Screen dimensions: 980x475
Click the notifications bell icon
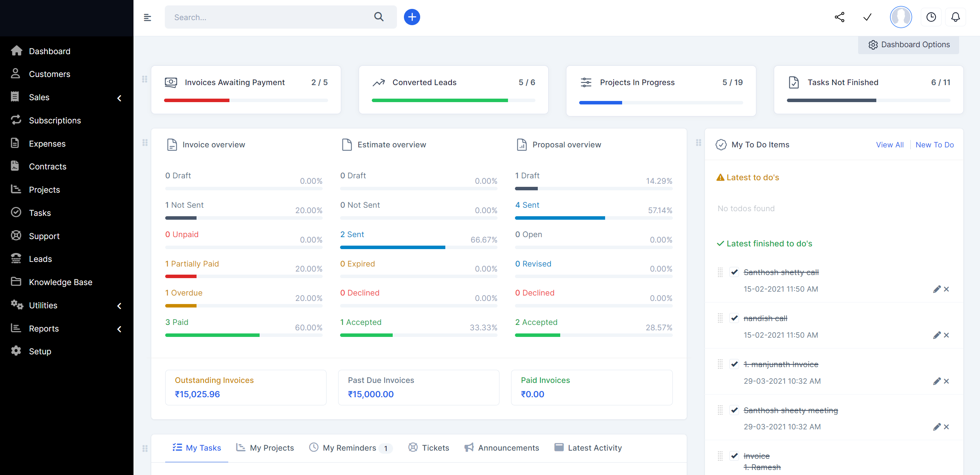(x=955, y=17)
